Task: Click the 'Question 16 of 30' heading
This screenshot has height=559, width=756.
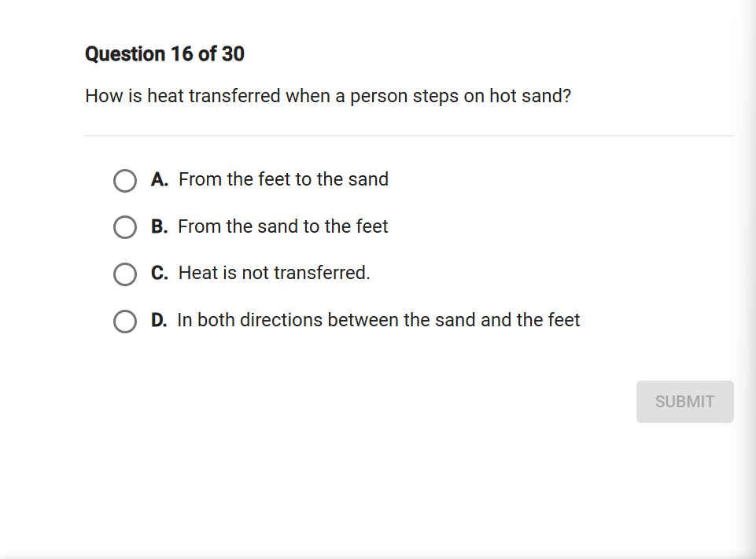Action: pos(164,54)
